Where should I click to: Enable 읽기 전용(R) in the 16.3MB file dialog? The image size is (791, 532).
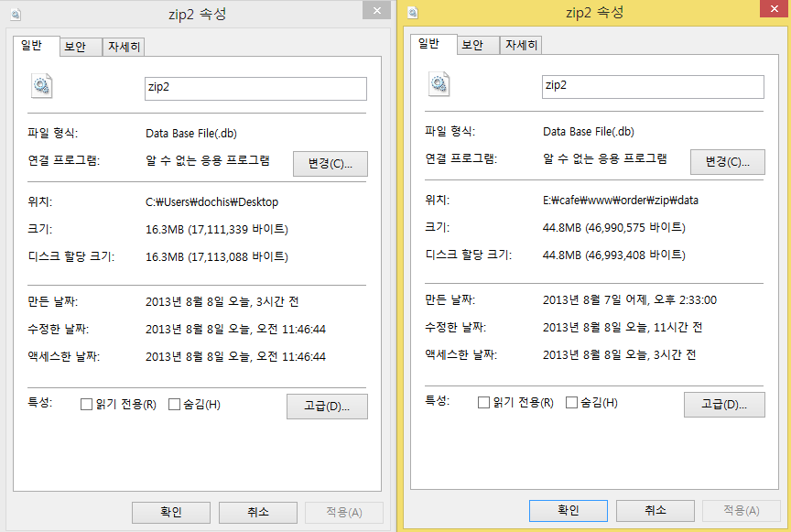[87, 405]
